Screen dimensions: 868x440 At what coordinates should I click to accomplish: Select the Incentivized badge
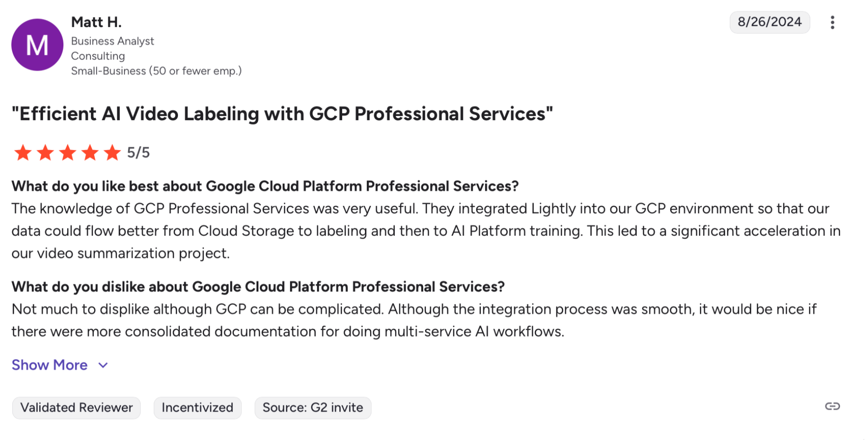(197, 408)
